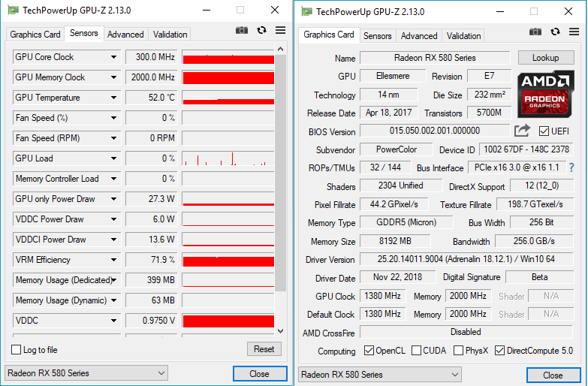Screen dimensions: 588x386
Task: Click Driver Version field
Action: pyautogui.click(x=466, y=259)
